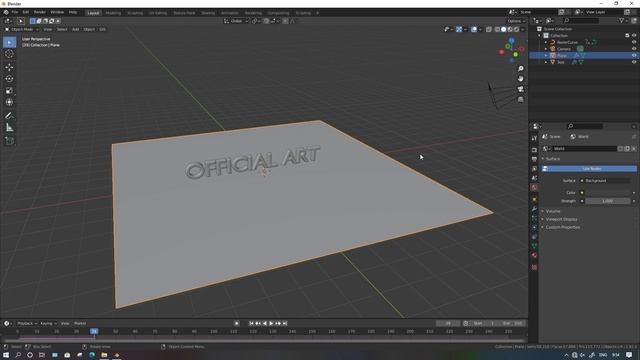Jump to the timeline end frame
The image size is (640, 360).
[x=285, y=323]
